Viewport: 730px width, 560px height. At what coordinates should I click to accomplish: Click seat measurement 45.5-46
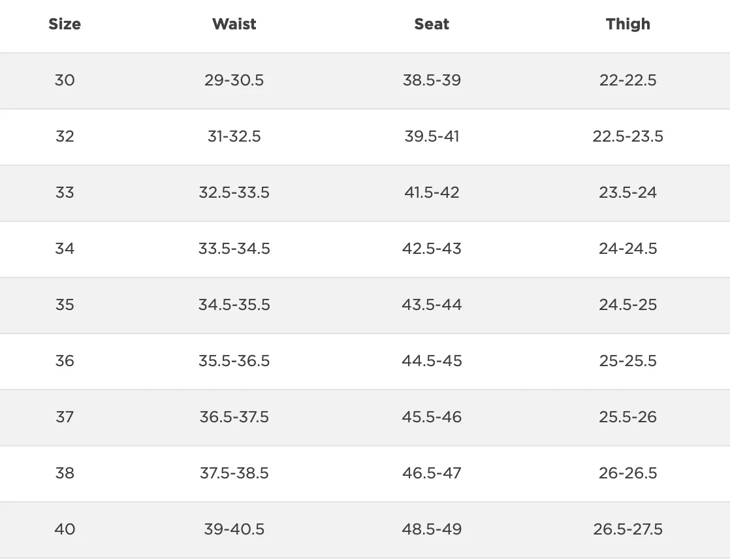pos(432,416)
